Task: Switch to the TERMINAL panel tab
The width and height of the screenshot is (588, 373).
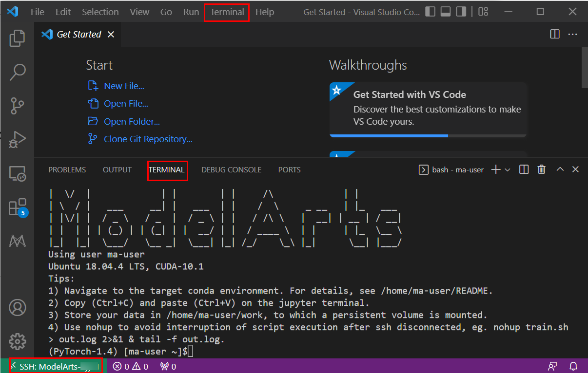Action: (167, 170)
